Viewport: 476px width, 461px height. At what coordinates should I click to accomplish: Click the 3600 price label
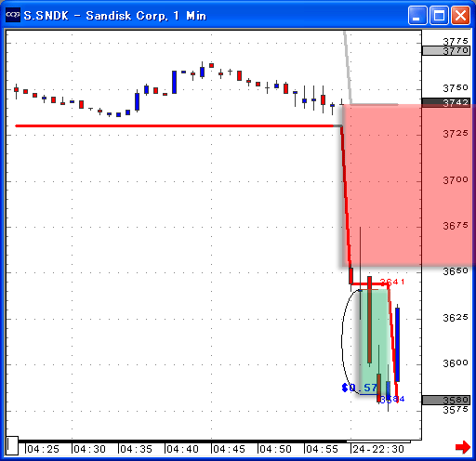pyautogui.click(x=456, y=363)
